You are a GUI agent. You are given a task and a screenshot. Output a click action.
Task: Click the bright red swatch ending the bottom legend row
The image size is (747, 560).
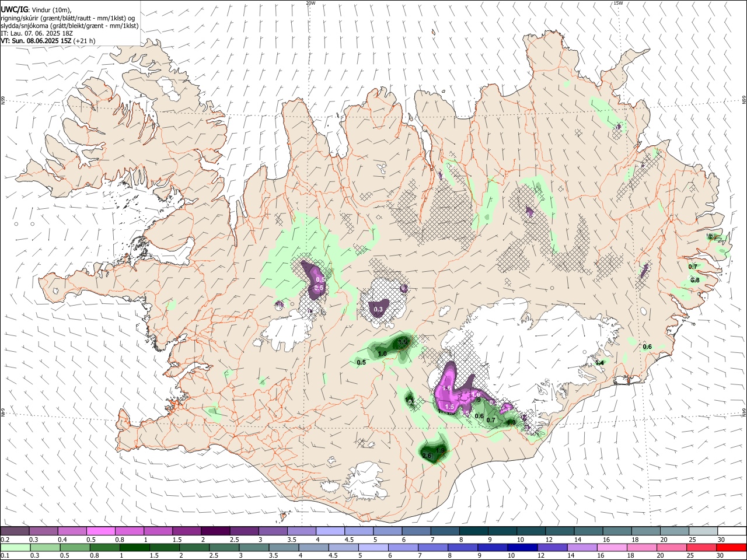coord(732,548)
